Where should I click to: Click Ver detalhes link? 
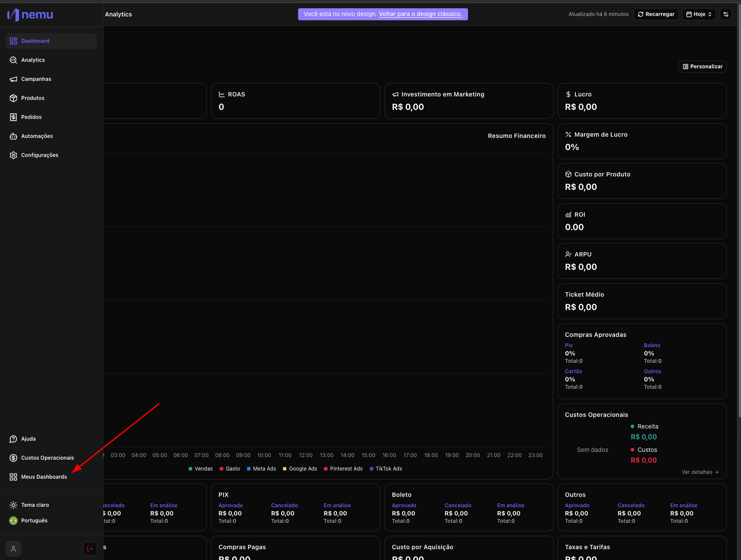(700, 472)
